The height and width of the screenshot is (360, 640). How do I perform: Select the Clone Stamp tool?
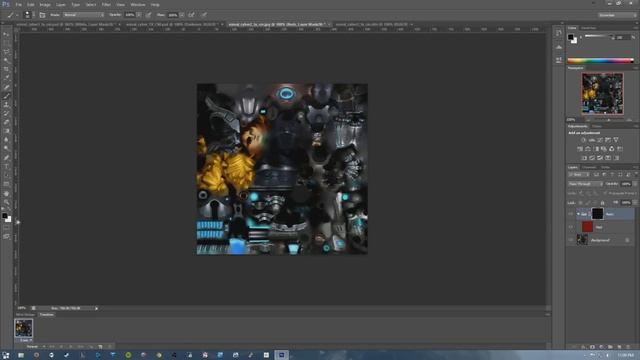click(6, 105)
